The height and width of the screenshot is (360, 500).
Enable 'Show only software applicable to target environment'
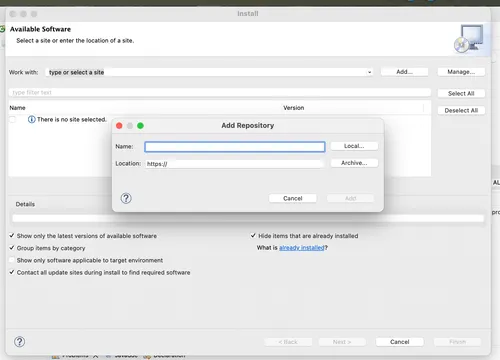point(12,260)
